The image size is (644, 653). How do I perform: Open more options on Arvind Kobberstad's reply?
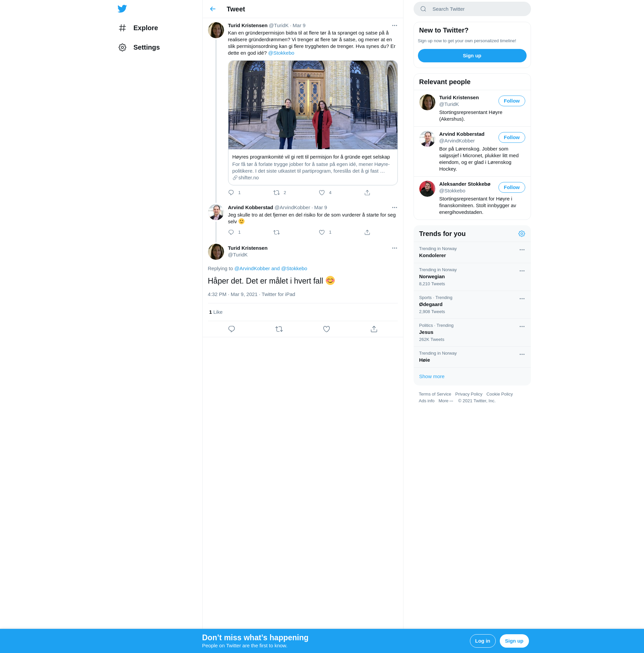394,207
